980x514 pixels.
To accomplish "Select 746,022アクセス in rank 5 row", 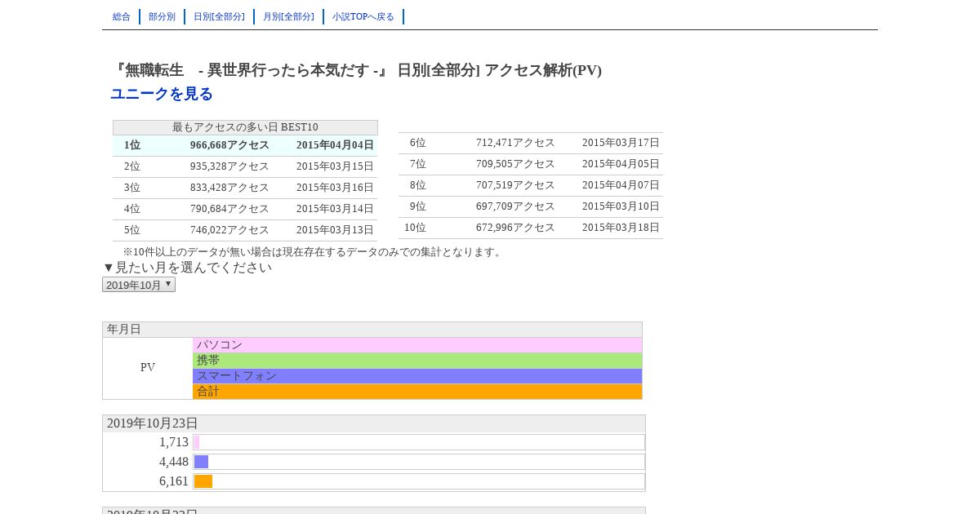I will (229, 230).
